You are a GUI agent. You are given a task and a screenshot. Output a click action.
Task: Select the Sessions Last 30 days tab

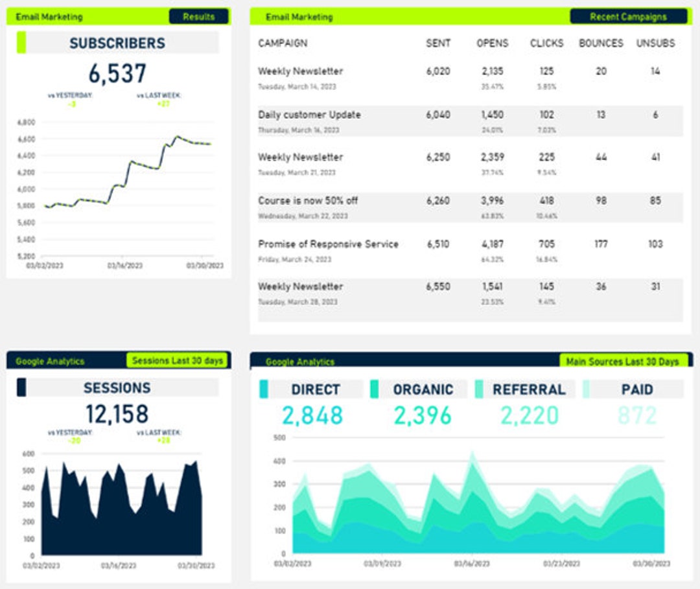click(x=177, y=360)
